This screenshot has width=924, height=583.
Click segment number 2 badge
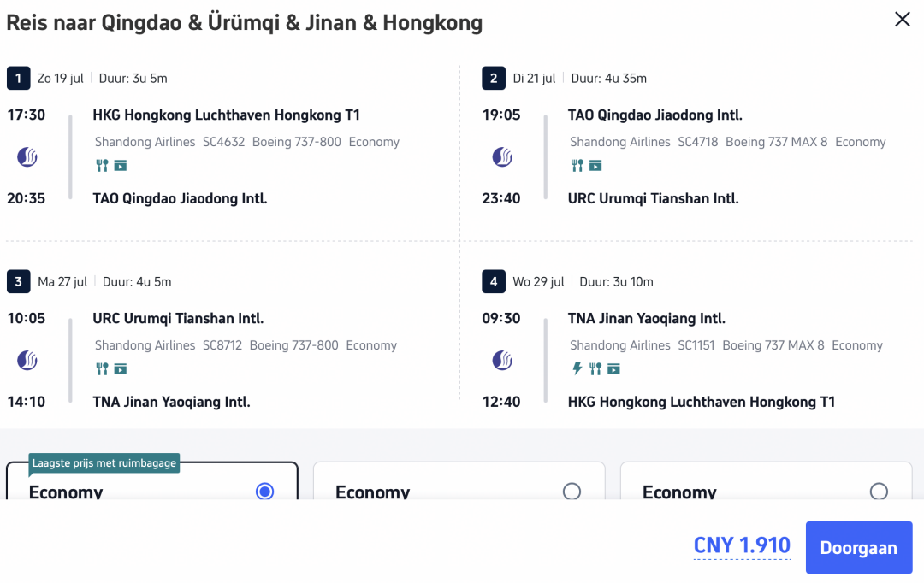click(x=494, y=78)
